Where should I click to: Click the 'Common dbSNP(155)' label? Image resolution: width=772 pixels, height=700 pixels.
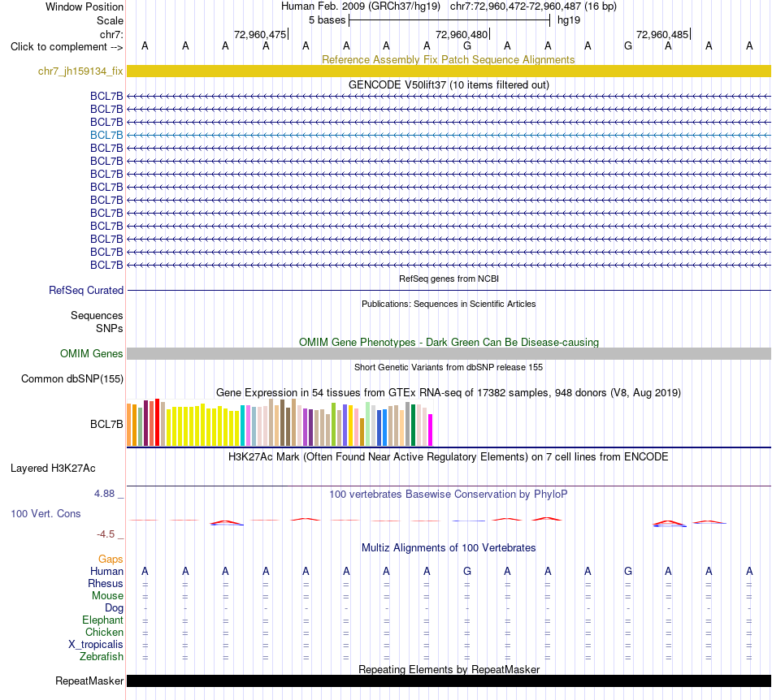pos(72,378)
